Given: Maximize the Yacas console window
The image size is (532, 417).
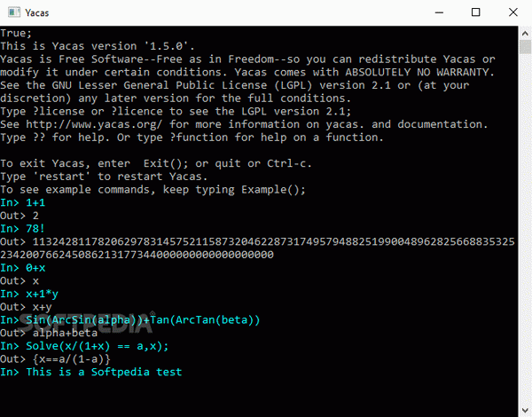Looking at the screenshot, I should point(475,12).
